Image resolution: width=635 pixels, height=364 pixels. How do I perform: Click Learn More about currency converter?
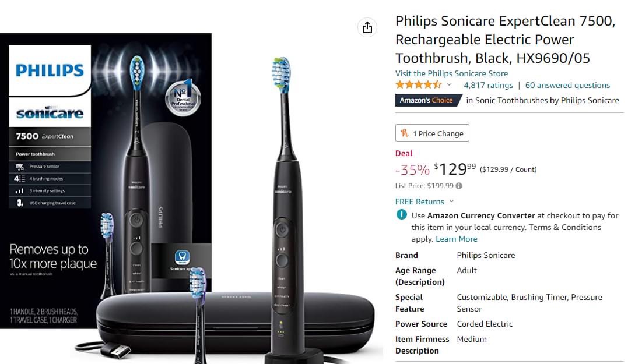[457, 239]
